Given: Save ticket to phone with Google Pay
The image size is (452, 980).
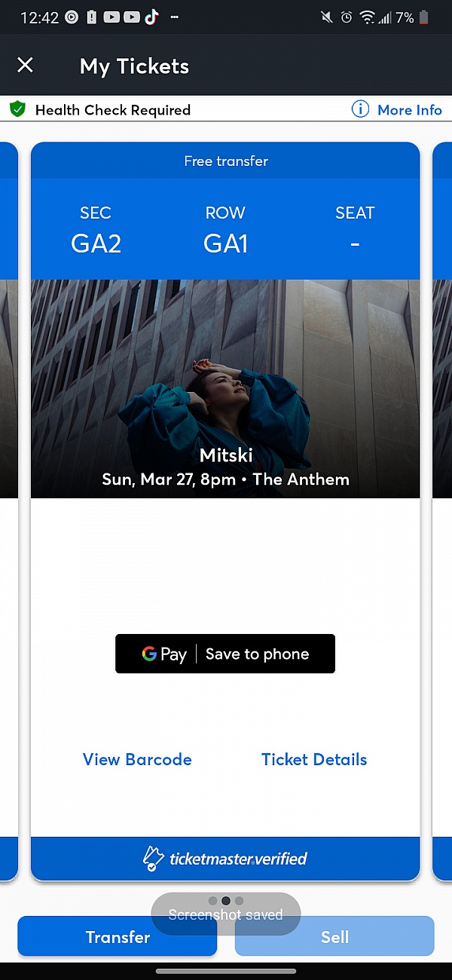Looking at the screenshot, I should click(257, 654).
